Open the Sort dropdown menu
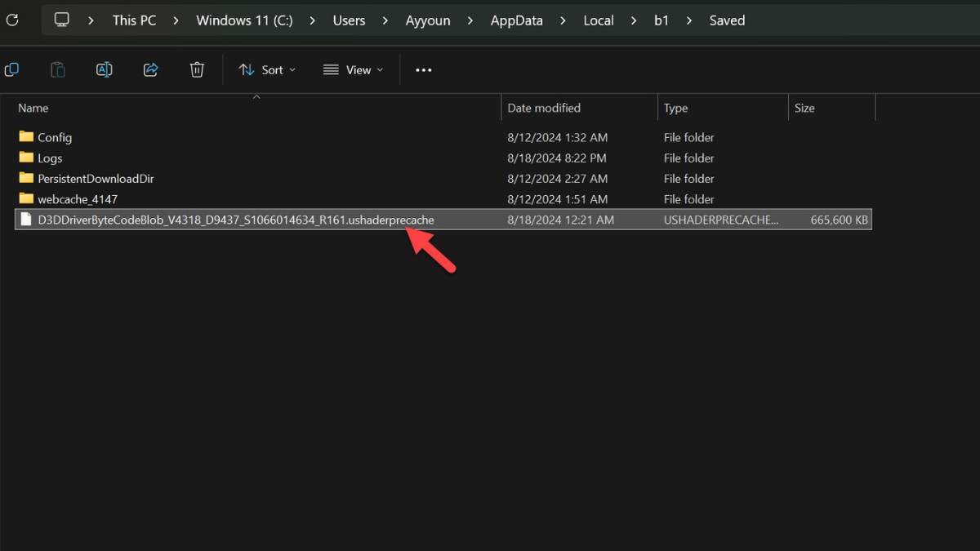This screenshot has height=551, width=980. point(267,70)
